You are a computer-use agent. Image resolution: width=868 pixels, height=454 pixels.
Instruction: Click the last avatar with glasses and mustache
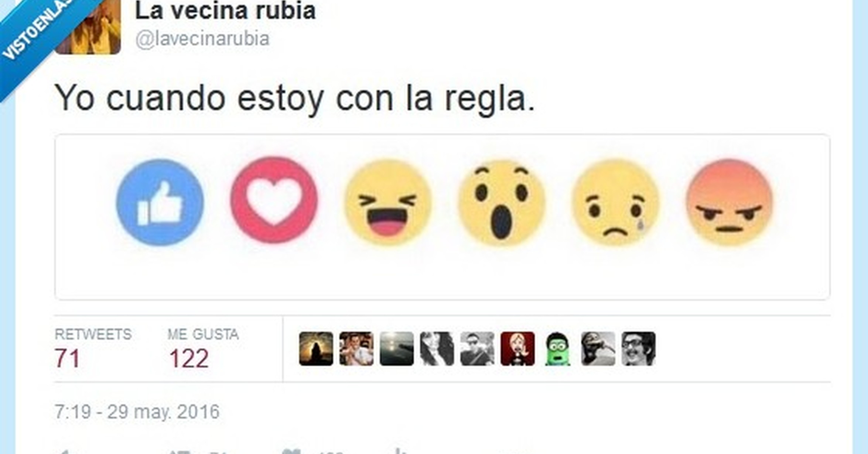[638, 349]
